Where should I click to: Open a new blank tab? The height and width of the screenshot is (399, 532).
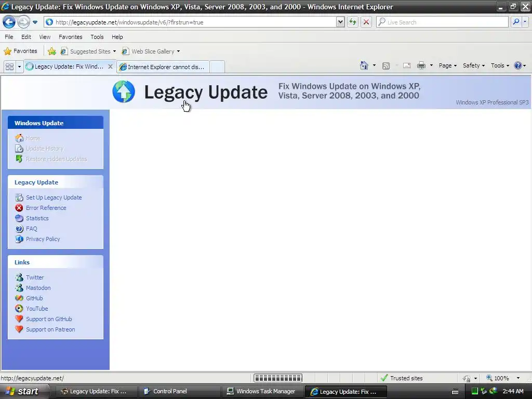[217, 67]
